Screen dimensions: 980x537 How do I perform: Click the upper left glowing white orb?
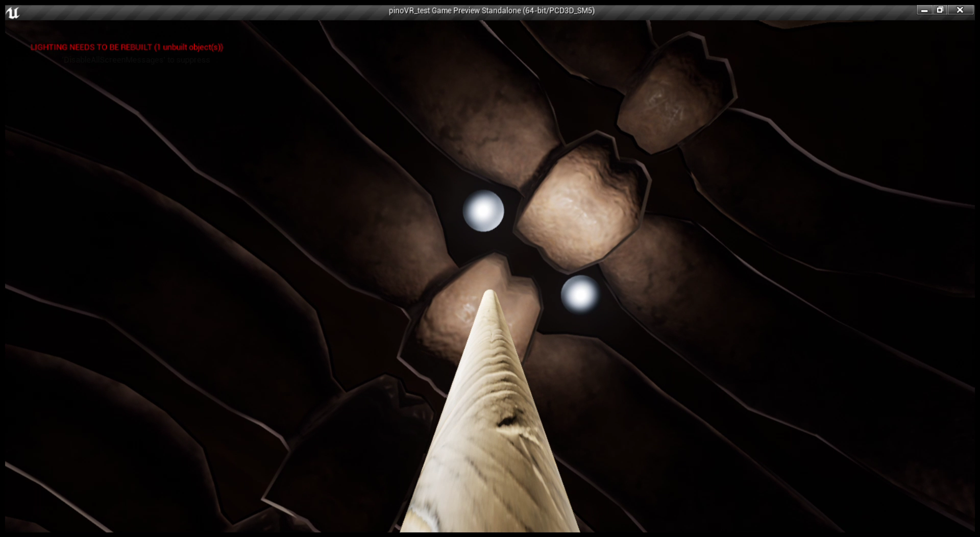click(483, 211)
